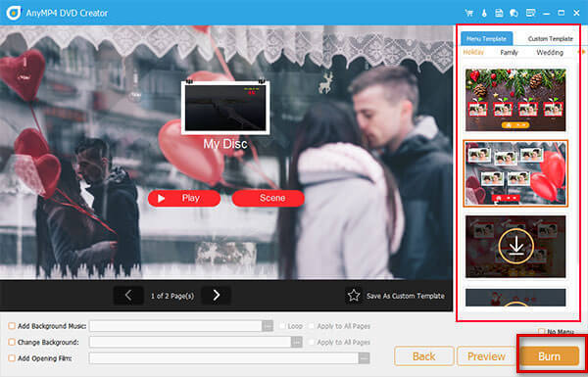Enable Add Background Music checkbox

pos(12,326)
